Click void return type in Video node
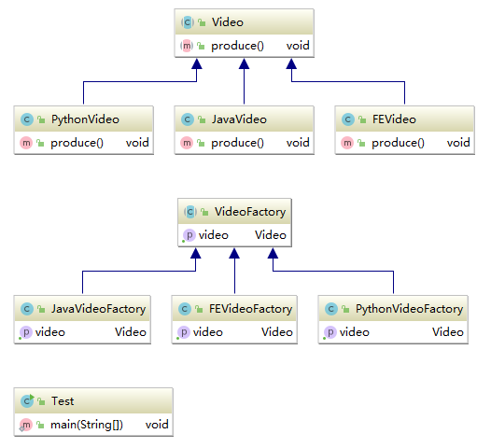The width and height of the screenshot is (491, 448). [298, 46]
